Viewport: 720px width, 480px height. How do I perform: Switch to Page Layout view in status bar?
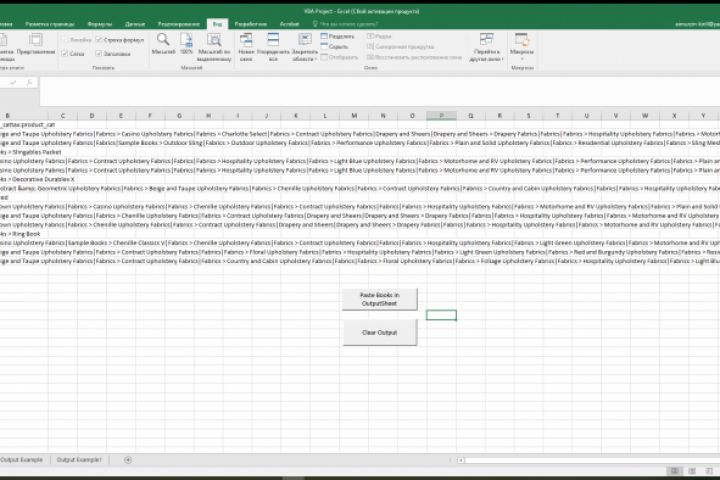[692, 471]
